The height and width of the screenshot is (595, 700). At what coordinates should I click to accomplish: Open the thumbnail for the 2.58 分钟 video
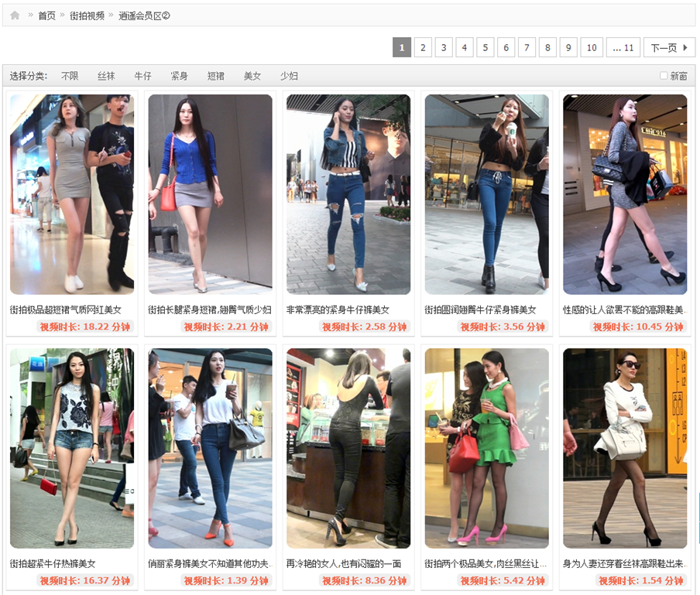(348, 194)
